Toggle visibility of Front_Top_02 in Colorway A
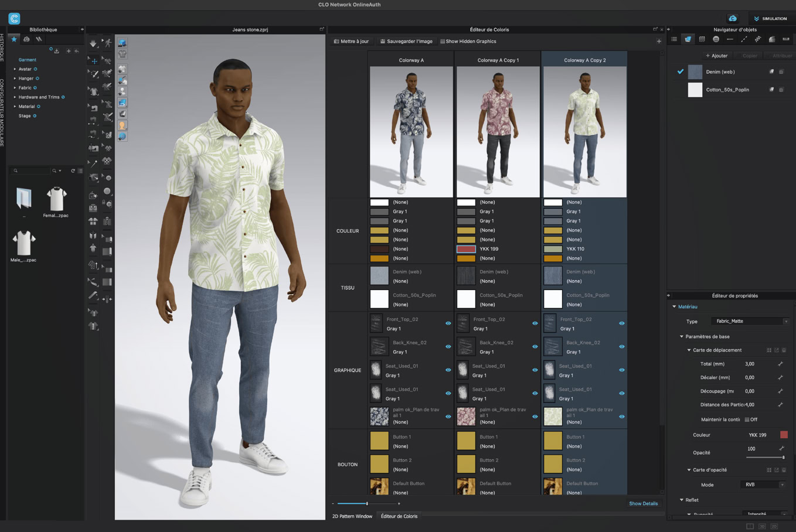Image resolution: width=796 pixels, height=532 pixels. click(448, 323)
